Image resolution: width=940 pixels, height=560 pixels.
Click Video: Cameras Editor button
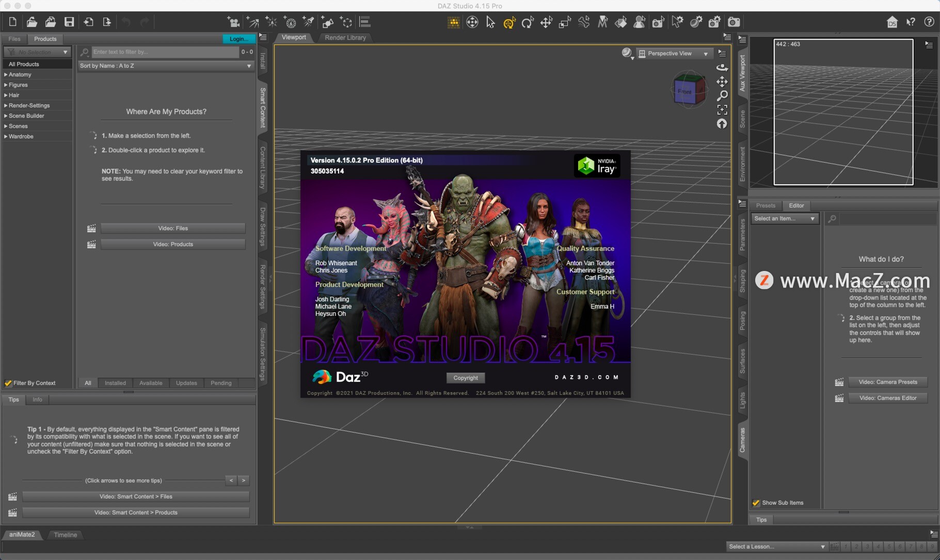tap(888, 398)
